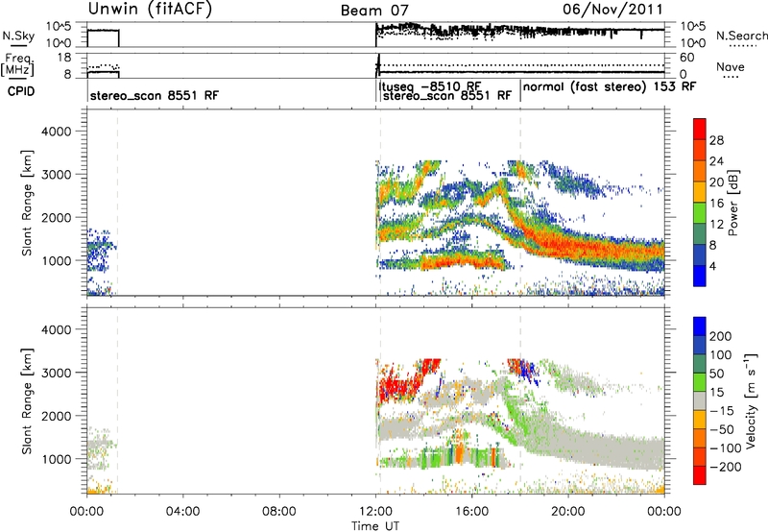This screenshot has height=532, width=768.
Task: Click the blue top of velocity colorbar
Action: click(x=700, y=326)
